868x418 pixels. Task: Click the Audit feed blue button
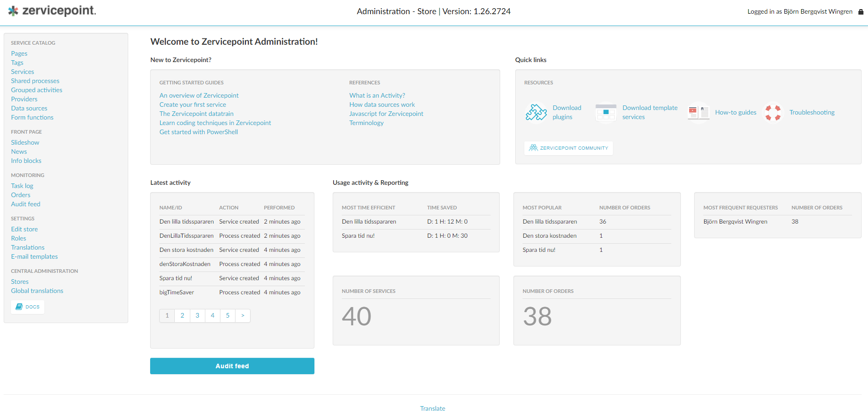tap(232, 366)
